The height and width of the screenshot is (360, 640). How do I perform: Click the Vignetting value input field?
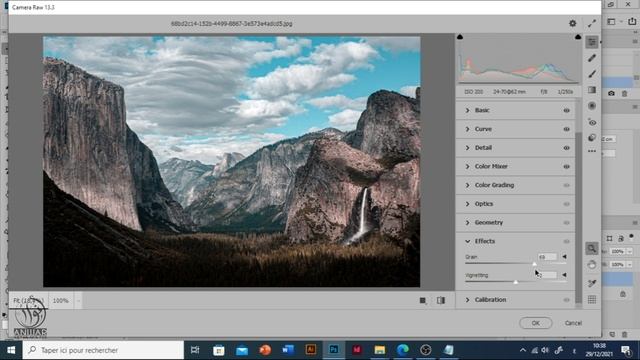tap(547, 275)
